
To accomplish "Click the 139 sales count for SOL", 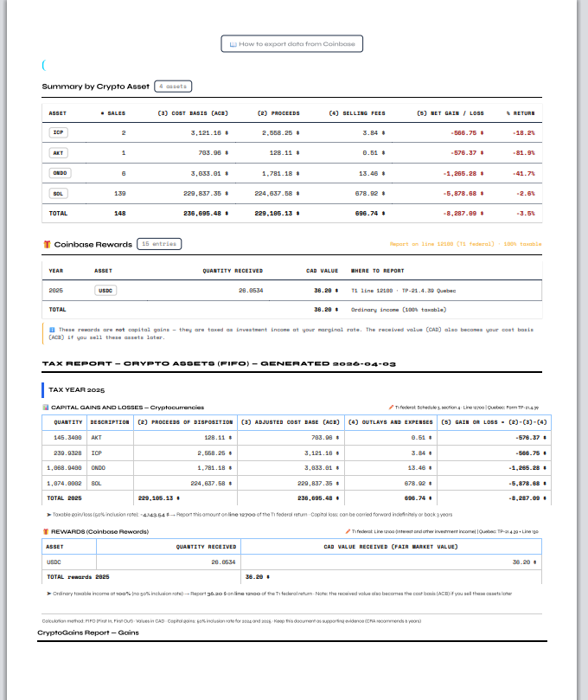I will click(120, 193).
